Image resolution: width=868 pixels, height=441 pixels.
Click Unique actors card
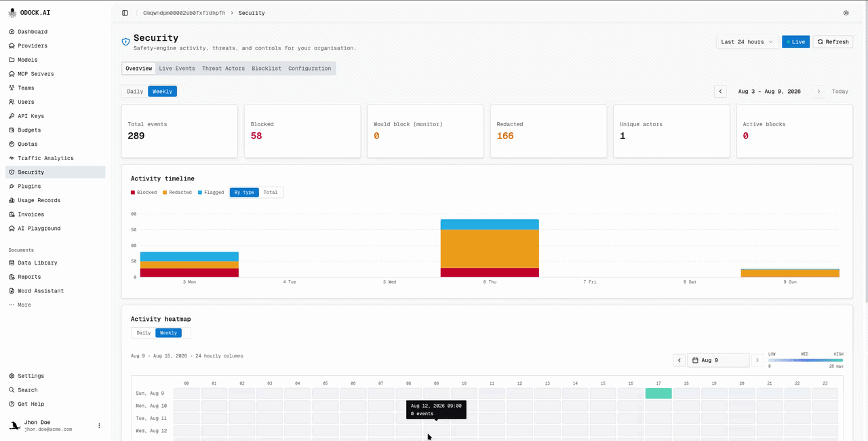pos(671,131)
